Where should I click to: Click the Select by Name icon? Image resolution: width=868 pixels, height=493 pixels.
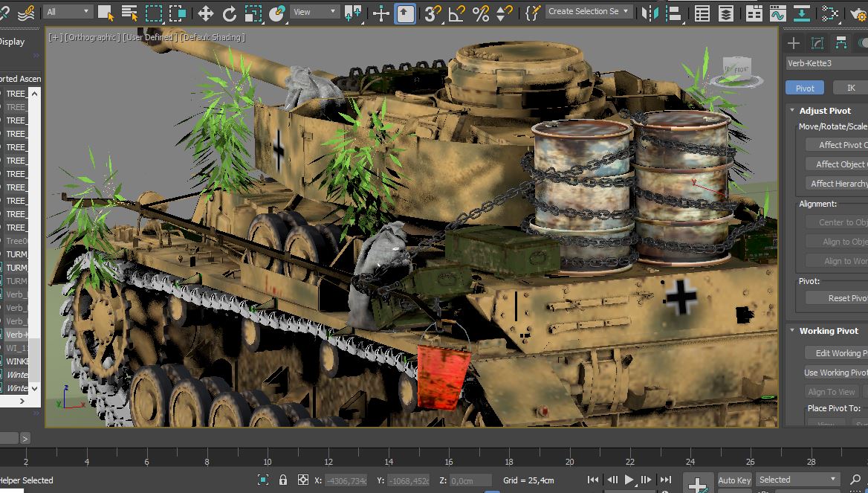coord(129,13)
